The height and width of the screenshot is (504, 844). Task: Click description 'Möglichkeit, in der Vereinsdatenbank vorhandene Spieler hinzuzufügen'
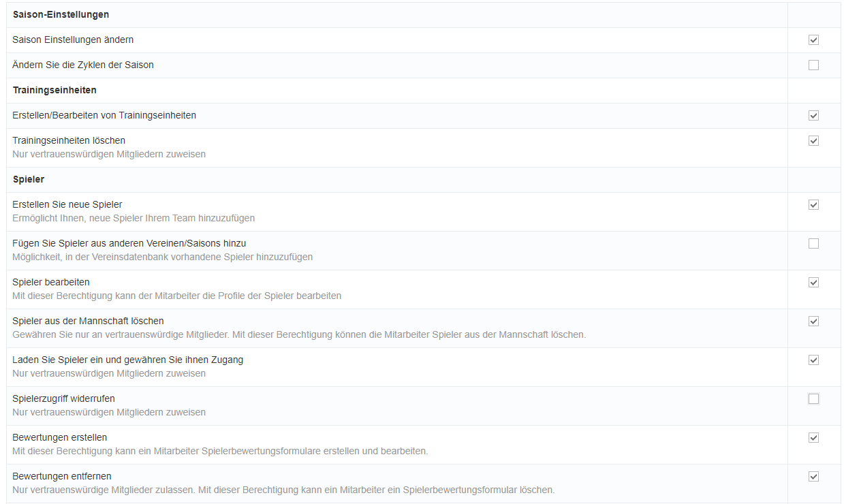tap(162, 257)
